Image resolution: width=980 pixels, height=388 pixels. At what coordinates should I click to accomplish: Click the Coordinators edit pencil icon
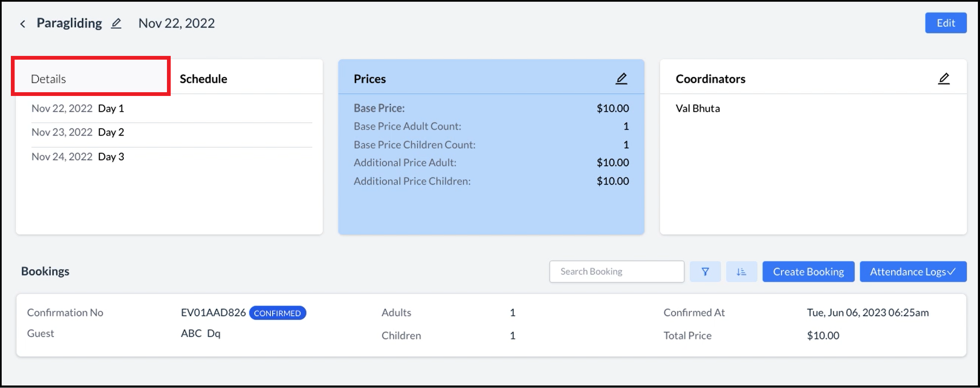click(945, 78)
